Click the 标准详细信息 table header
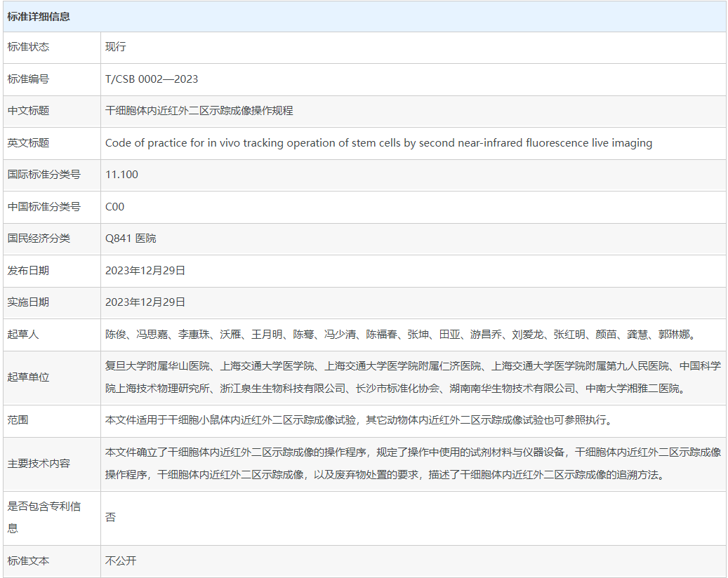This screenshot has width=728, height=578. click(x=39, y=16)
